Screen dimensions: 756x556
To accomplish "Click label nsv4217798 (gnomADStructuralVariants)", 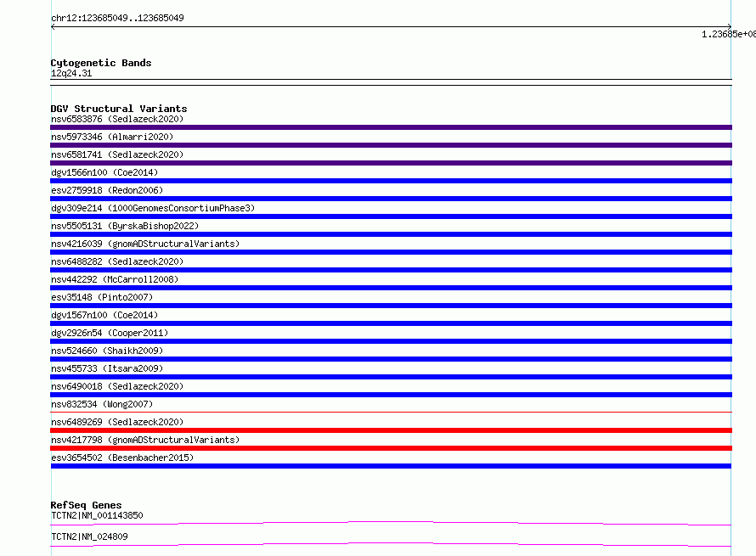I will pyautogui.click(x=145, y=440).
